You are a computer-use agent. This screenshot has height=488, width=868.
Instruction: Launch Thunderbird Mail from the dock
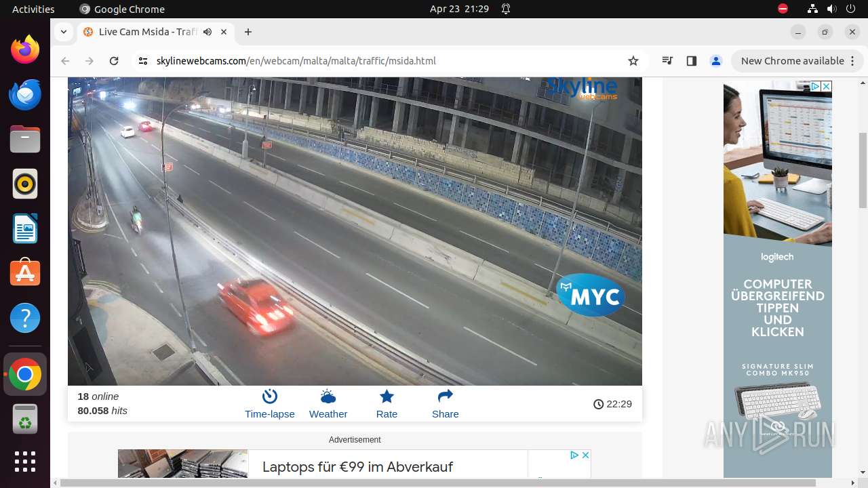tap(25, 94)
